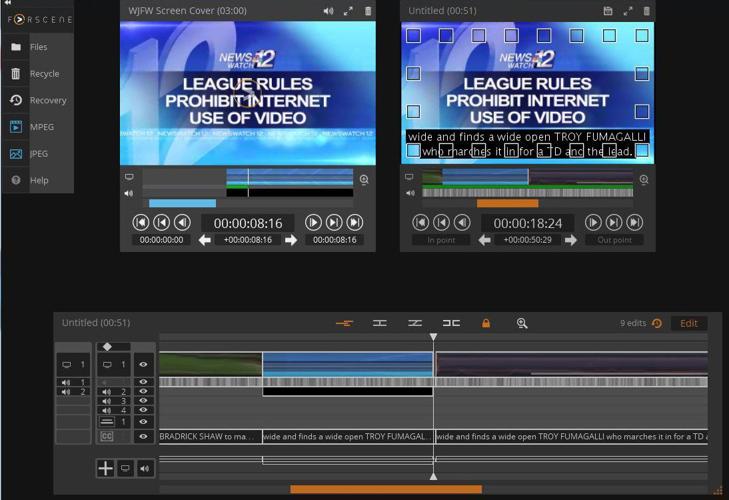Go to end in WJFW source player
This screenshot has width=729, height=500.
355,222
